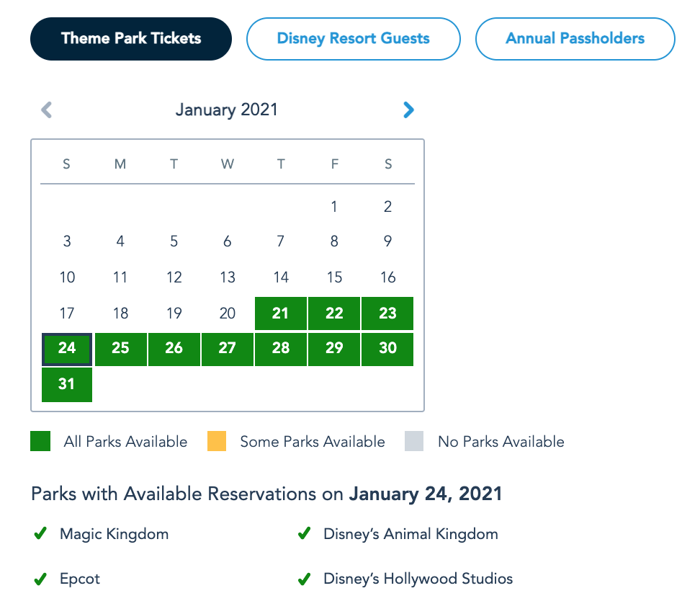Click the green All Parks Available swatch
This screenshot has width=700, height=614.
40,441
